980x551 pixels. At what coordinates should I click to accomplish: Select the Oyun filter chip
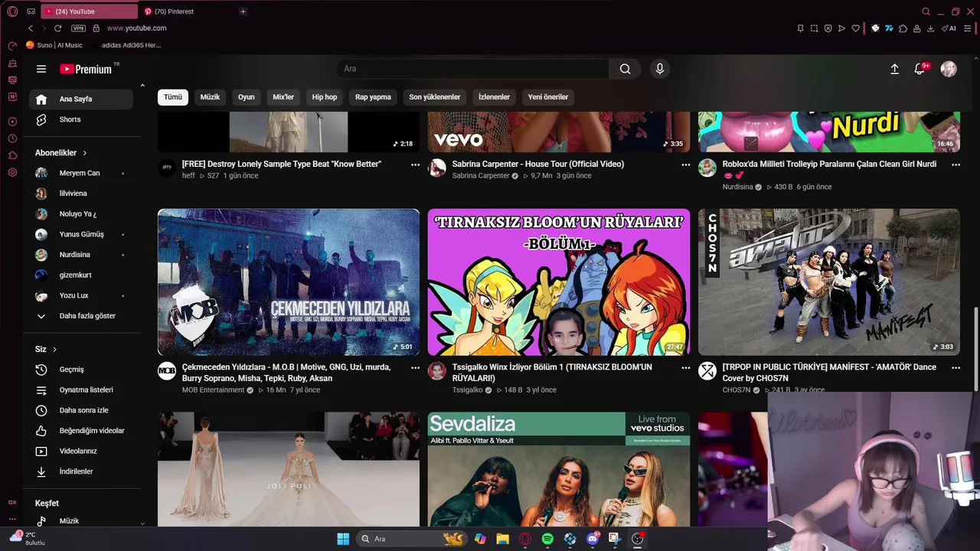pyautogui.click(x=246, y=97)
